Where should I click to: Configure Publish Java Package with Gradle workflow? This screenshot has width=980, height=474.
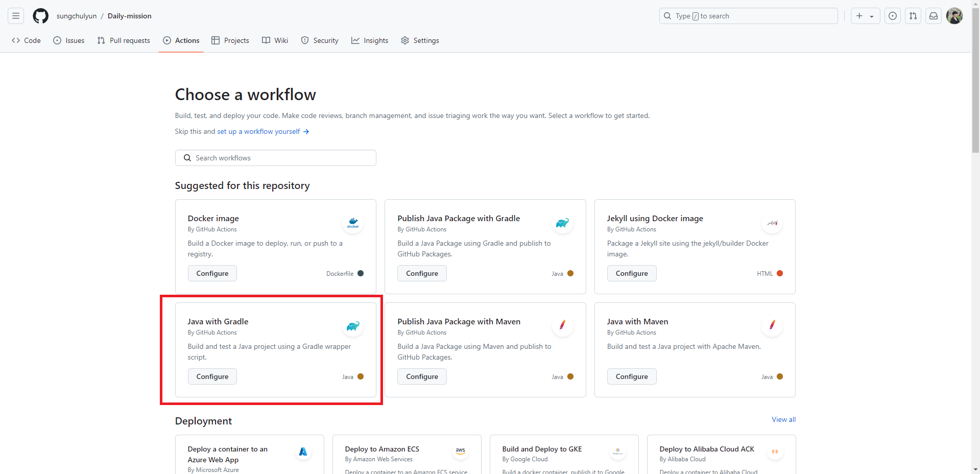pos(422,273)
